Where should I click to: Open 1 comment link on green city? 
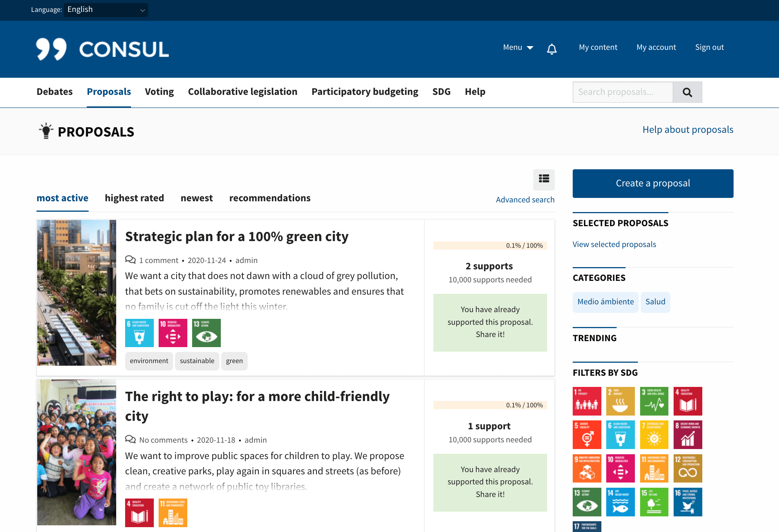(159, 260)
